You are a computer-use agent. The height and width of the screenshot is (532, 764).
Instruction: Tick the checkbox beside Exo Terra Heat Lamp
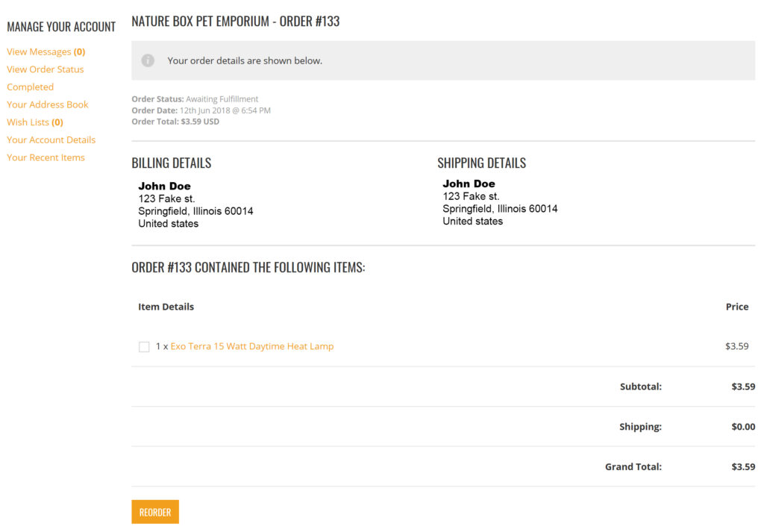pyautogui.click(x=144, y=347)
